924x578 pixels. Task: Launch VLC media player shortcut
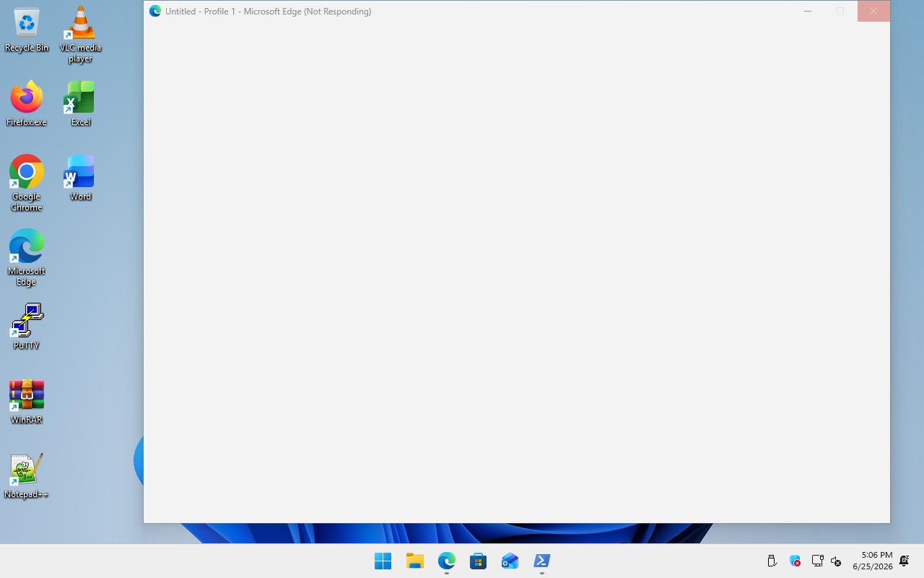coord(80,35)
